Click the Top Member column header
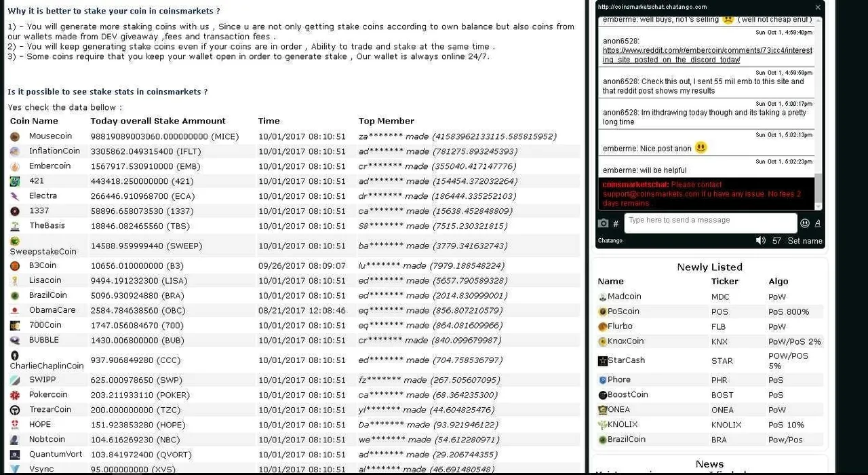Viewport: 868px width, 475px height. 387,121
